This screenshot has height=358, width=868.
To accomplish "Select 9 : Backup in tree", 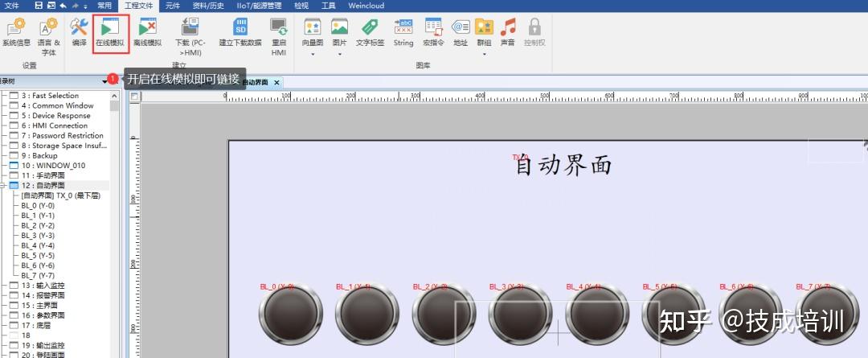I will point(39,156).
